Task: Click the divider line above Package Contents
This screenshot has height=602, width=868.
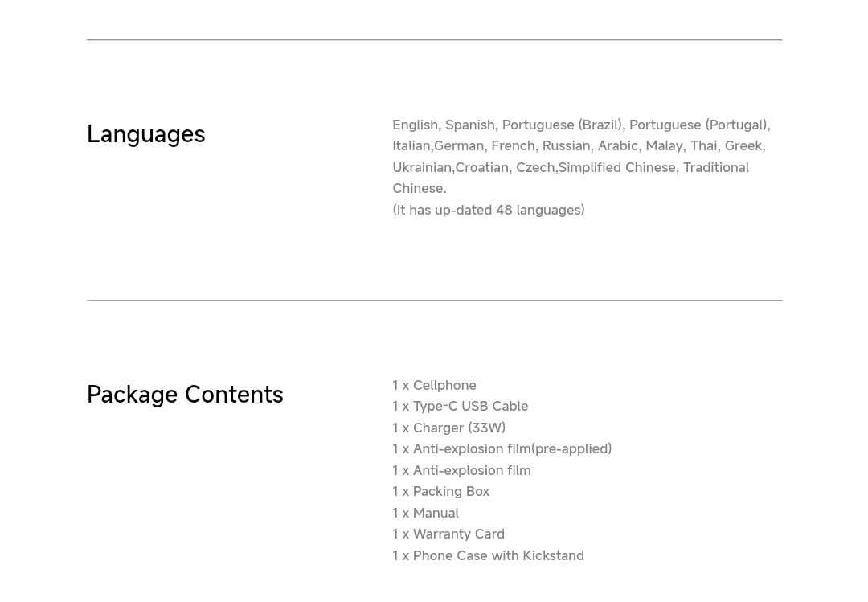Action: (x=434, y=301)
